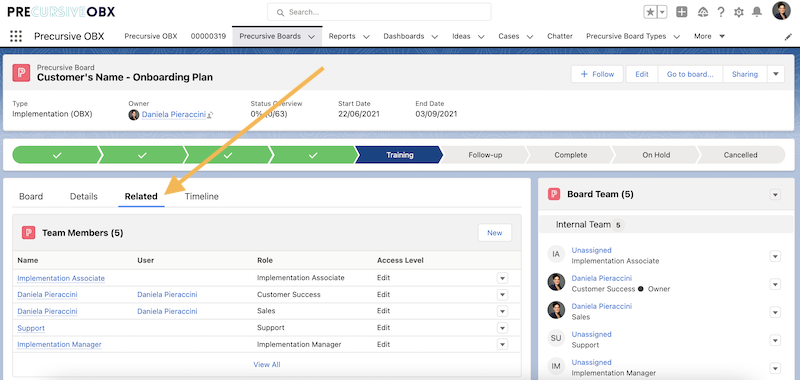Click the Sharing button
Image resolution: width=800 pixels, height=380 pixels.
coord(744,74)
